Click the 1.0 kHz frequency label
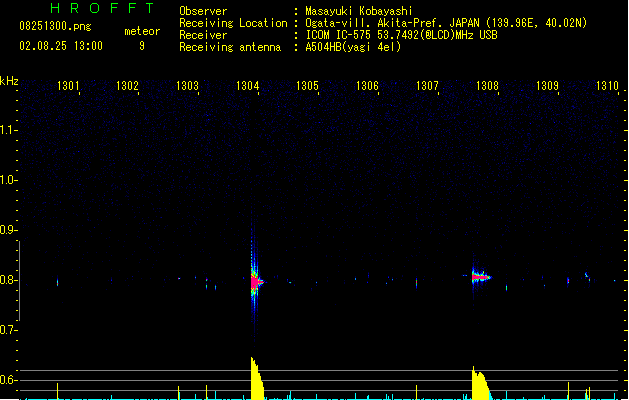629x400 pixels. [8, 180]
